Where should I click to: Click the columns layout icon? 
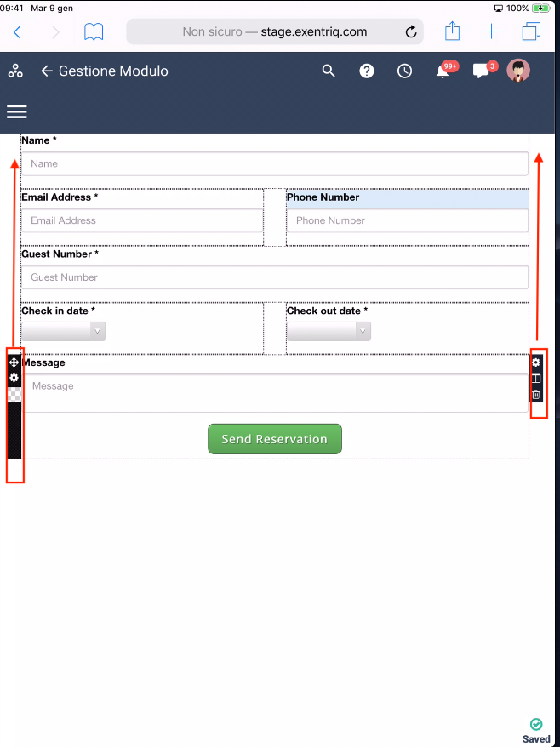click(536, 379)
